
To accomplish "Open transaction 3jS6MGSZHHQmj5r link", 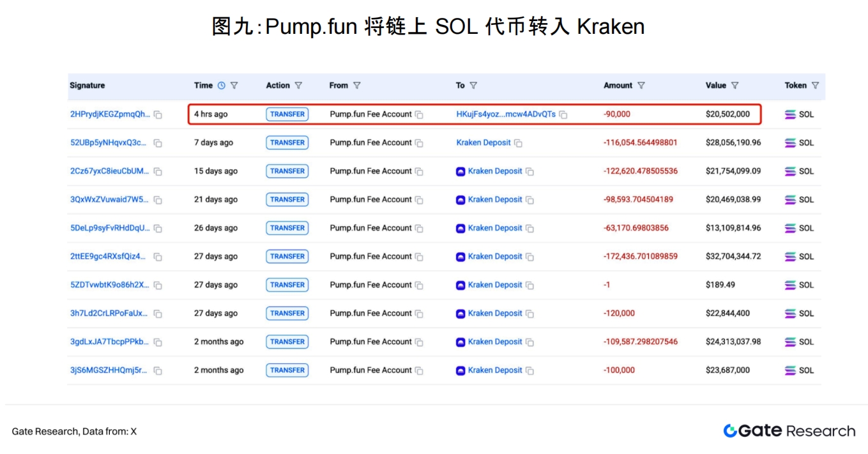I will click(x=109, y=370).
